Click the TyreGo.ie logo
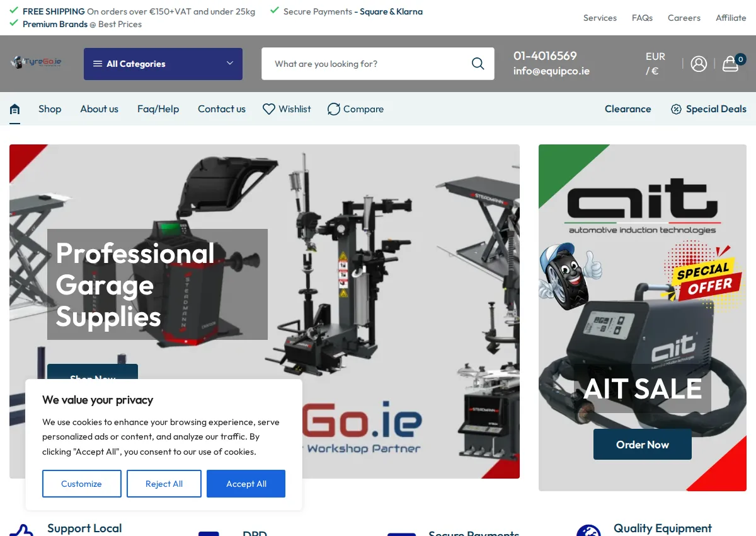 (x=37, y=62)
